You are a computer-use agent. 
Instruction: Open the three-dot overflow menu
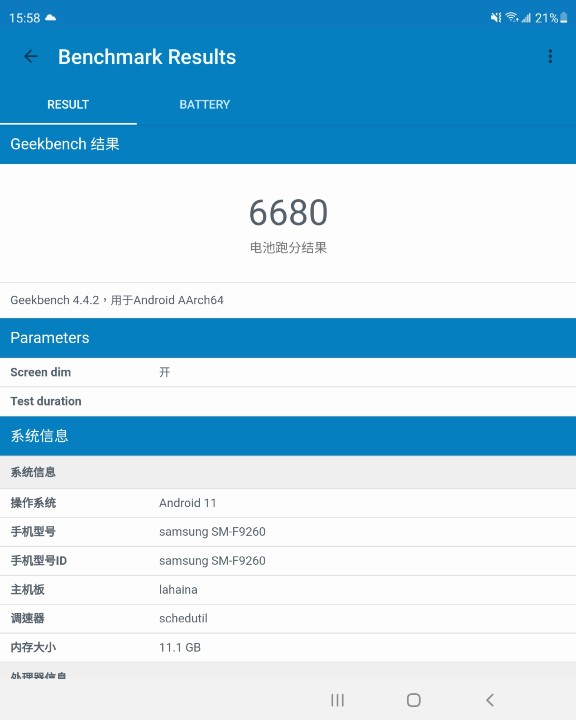[550, 56]
